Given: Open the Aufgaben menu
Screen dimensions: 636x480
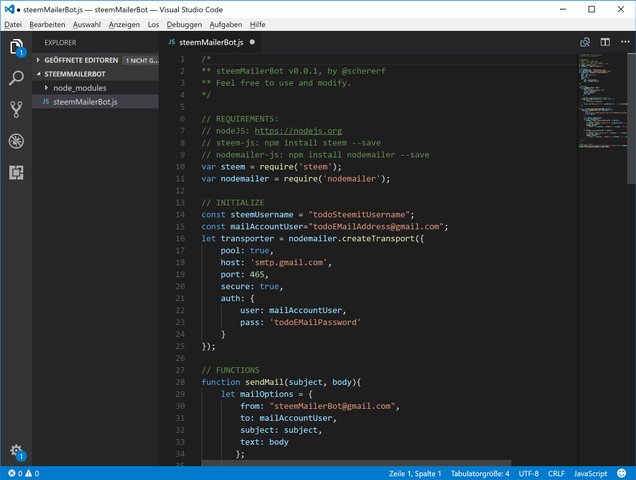Looking at the screenshot, I should tap(226, 24).
